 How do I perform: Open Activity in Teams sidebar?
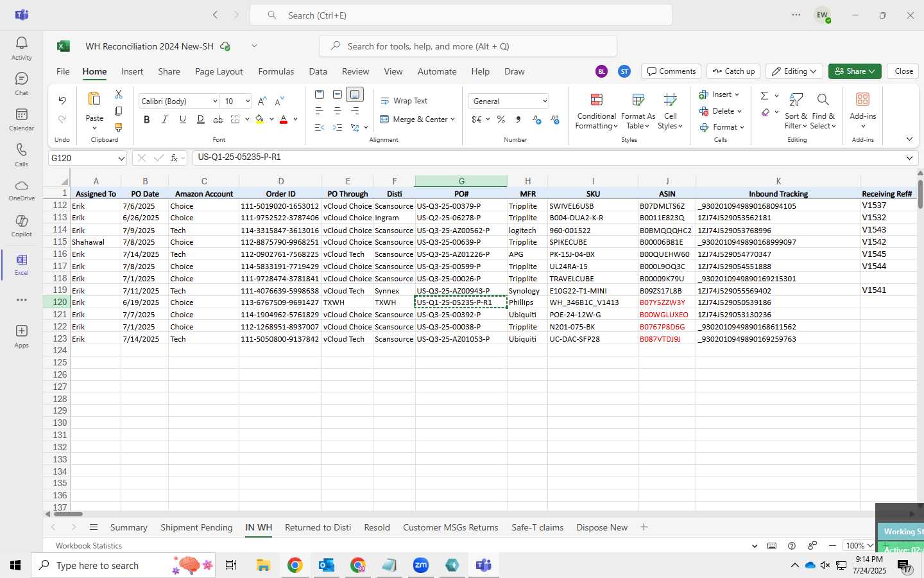(x=21, y=48)
